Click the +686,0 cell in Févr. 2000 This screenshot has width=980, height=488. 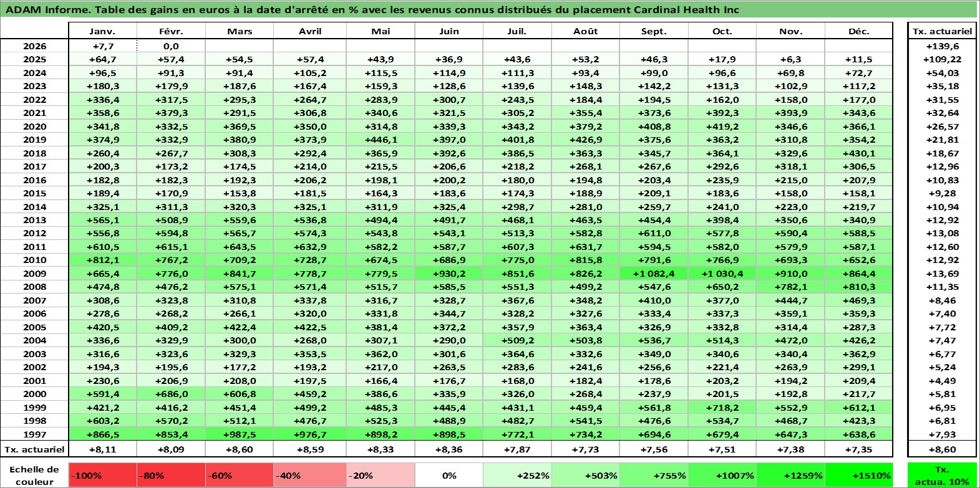point(171,394)
